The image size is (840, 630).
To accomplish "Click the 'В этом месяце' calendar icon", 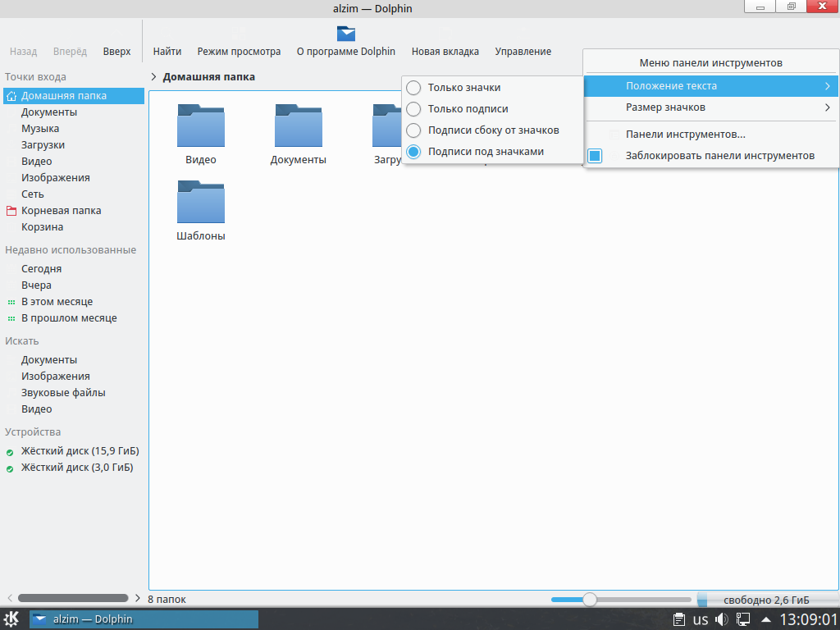I will pyautogui.click(x=11, y=302).
